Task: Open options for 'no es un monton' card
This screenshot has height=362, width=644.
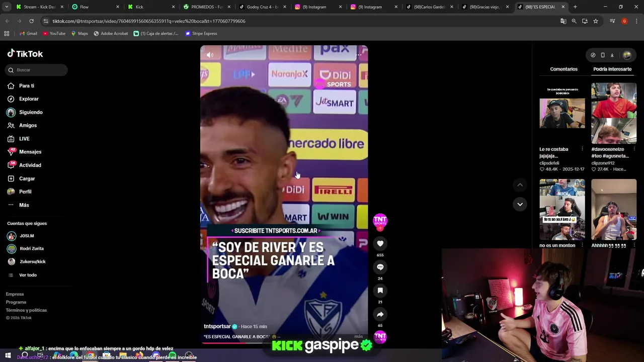Action: 582,245
